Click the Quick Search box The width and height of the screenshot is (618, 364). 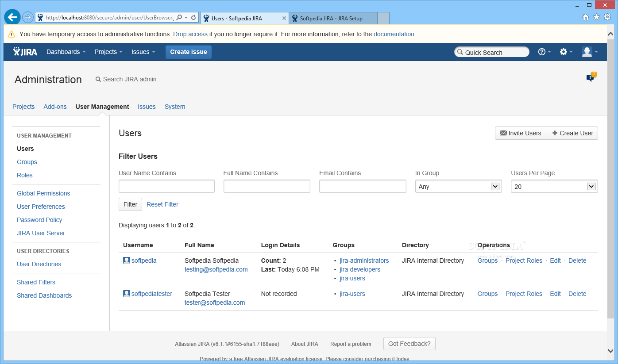(x=492, y=52)
